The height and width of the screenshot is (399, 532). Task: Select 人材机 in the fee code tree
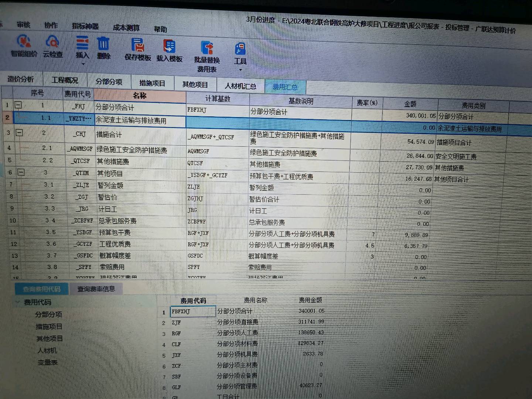47,350
